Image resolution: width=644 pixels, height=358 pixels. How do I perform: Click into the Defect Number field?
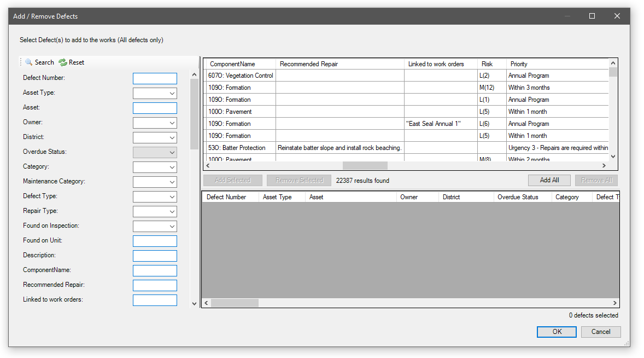coord(155,79)
